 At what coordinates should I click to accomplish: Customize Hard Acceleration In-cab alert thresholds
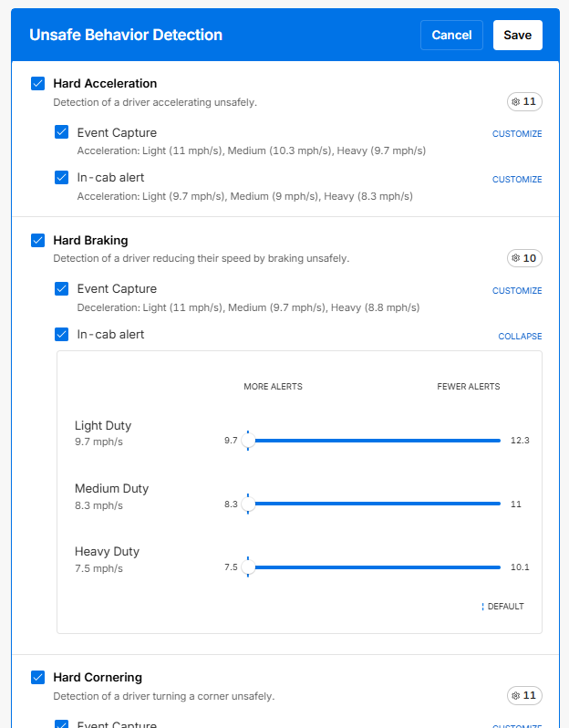coord(517,179)
